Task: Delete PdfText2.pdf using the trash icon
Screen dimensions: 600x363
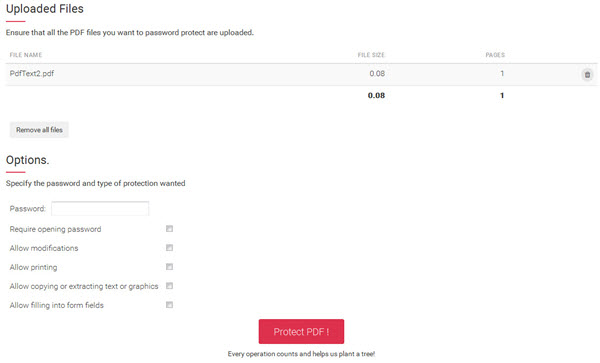Action: pyautogui.click(x=587, y=75)
